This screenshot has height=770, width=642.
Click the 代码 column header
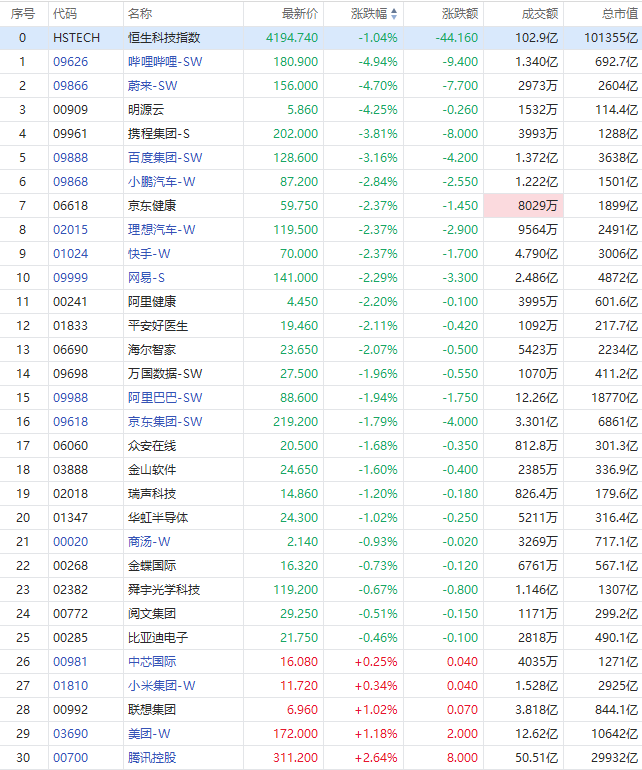click(65, 14)
